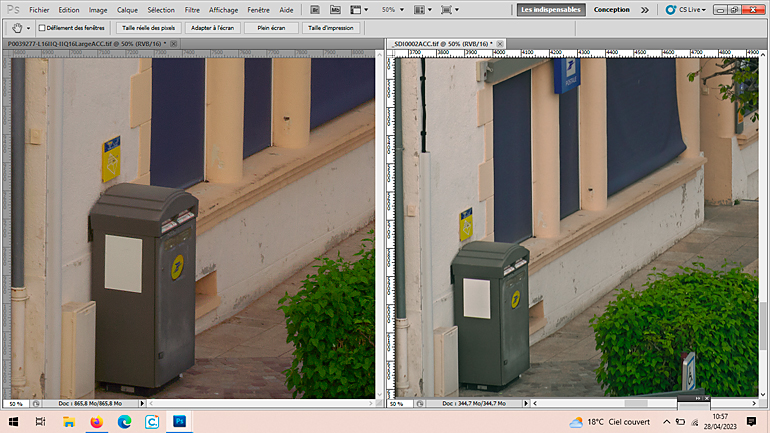
Task: Click scroll left arrow of right document
Action: pyautogui.click(x=535, y=404)
